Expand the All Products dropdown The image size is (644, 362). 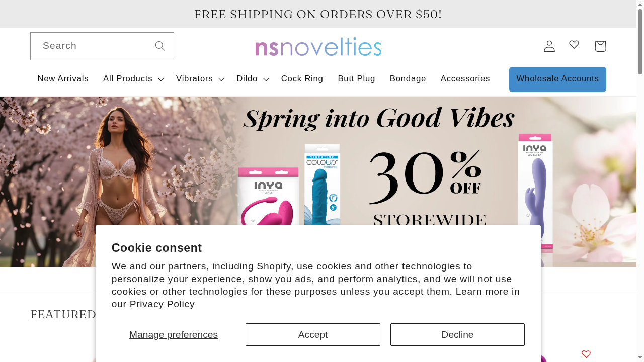coord(132,79)
